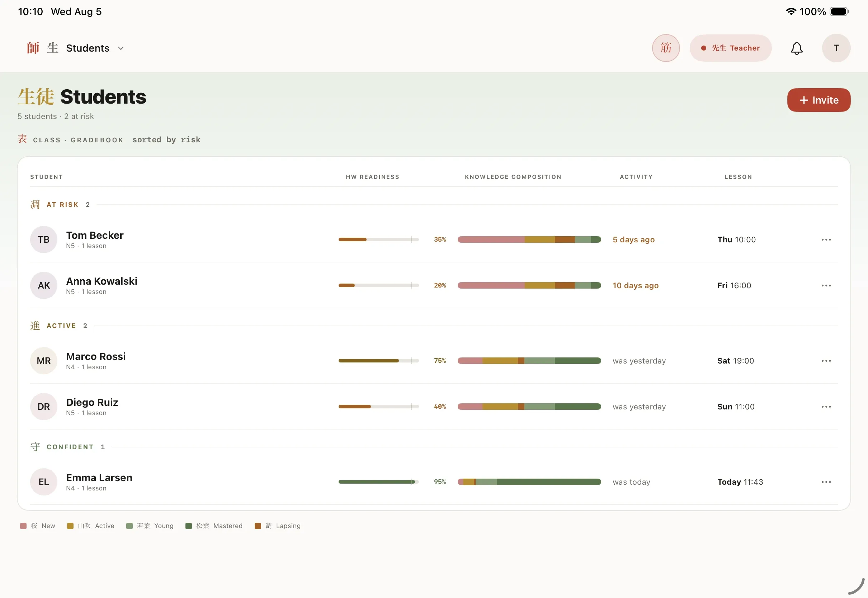Click the Mastered legend color swatch

tap(189, 526)
